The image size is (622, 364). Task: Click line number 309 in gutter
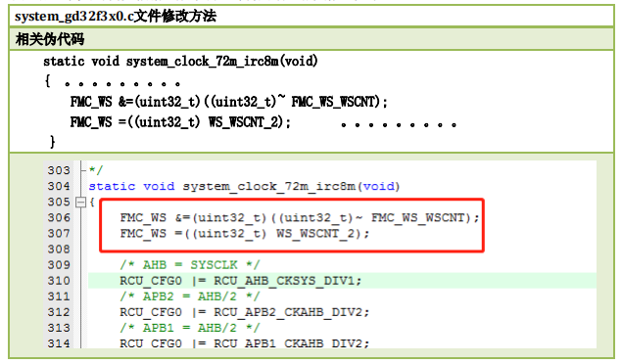[59, 265]
